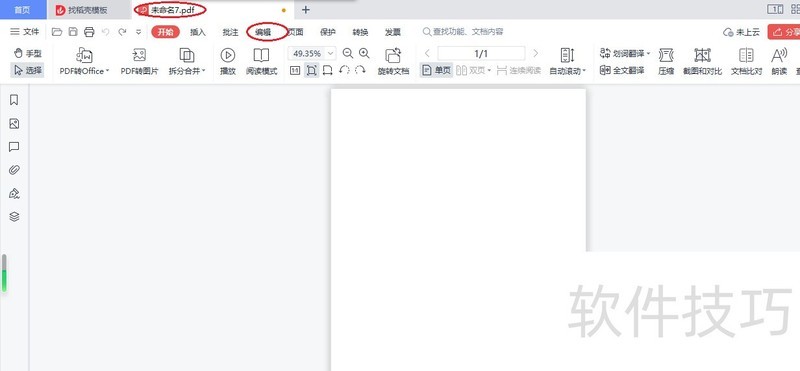Open the 截图和对比 screenshot compare tool
Image resolution: width=800 pixels, height=371 pixels.
pos(703,61)
